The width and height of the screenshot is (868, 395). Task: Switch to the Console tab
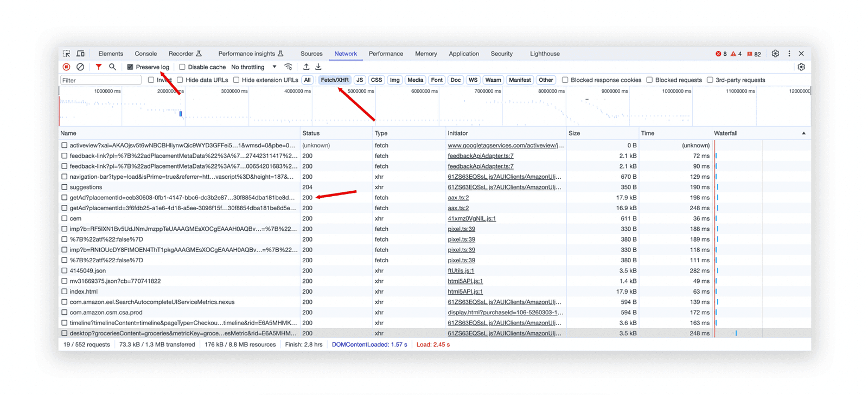tap(146, 54)
